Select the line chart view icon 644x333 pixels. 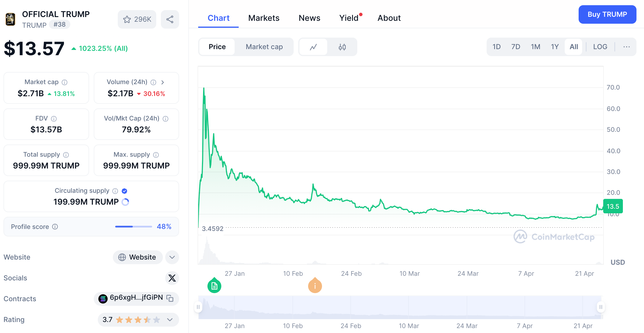tap(313, 47)
